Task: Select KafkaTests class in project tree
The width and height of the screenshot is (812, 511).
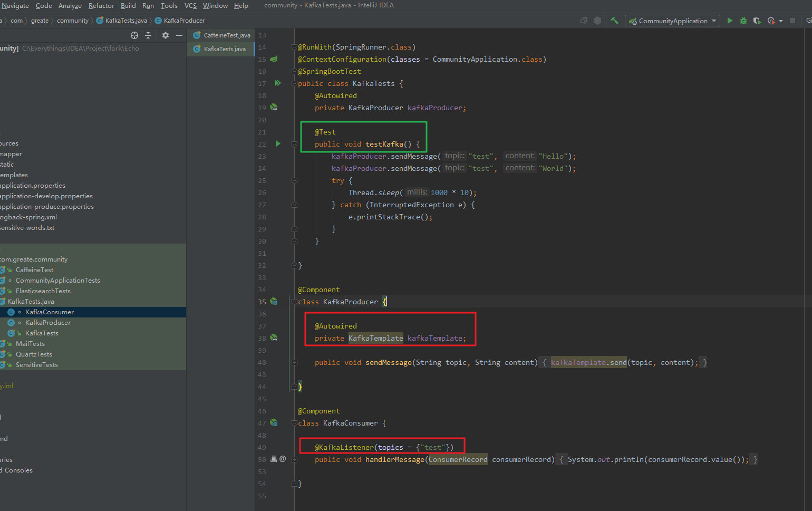Action: point(42,333)
